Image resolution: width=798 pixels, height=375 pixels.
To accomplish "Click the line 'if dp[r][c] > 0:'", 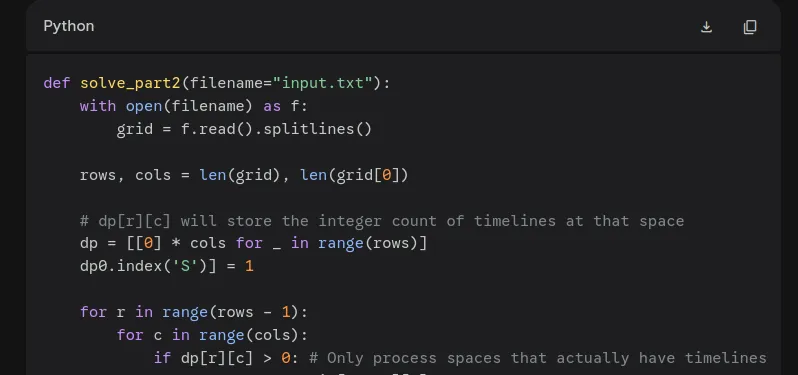I will tap(226, 358).
